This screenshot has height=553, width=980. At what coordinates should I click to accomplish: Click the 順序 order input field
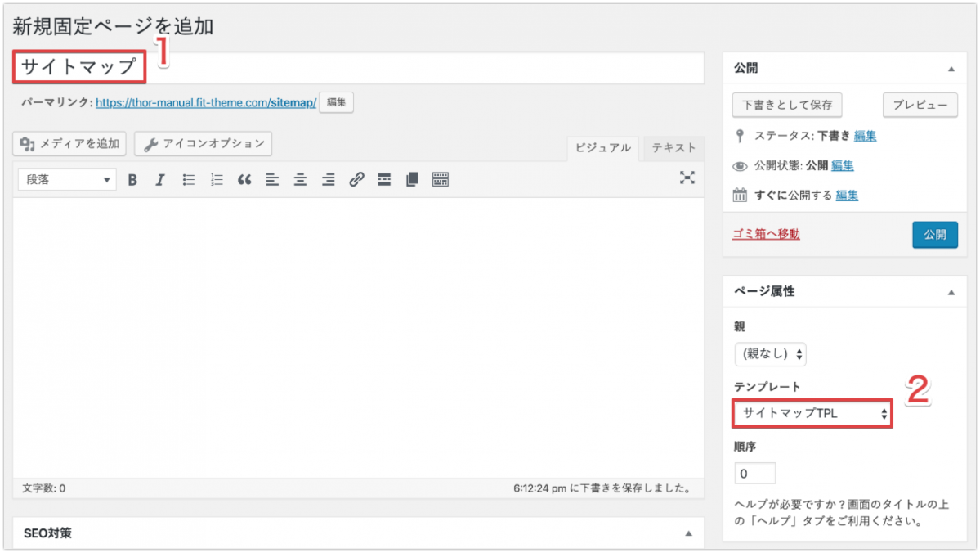pos(754,474)
